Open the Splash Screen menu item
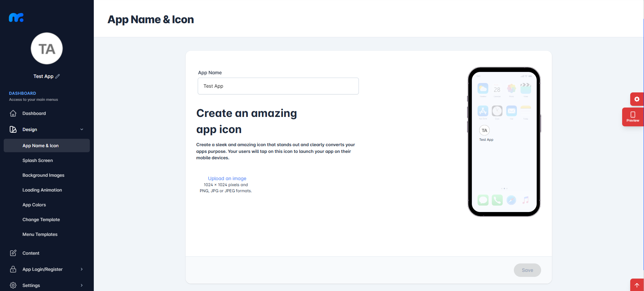 point(38,160)
